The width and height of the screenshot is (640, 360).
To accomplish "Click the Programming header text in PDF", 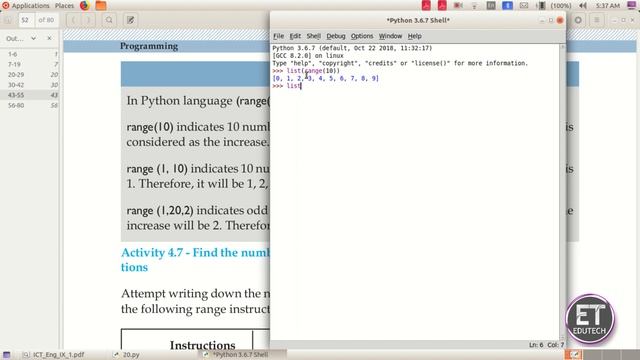I will click(149, 46).
